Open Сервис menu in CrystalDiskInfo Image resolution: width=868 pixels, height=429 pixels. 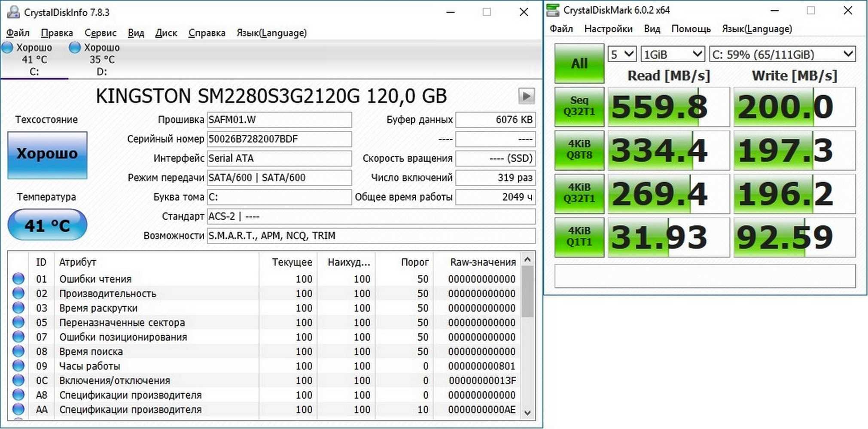[x=101, y=33]
